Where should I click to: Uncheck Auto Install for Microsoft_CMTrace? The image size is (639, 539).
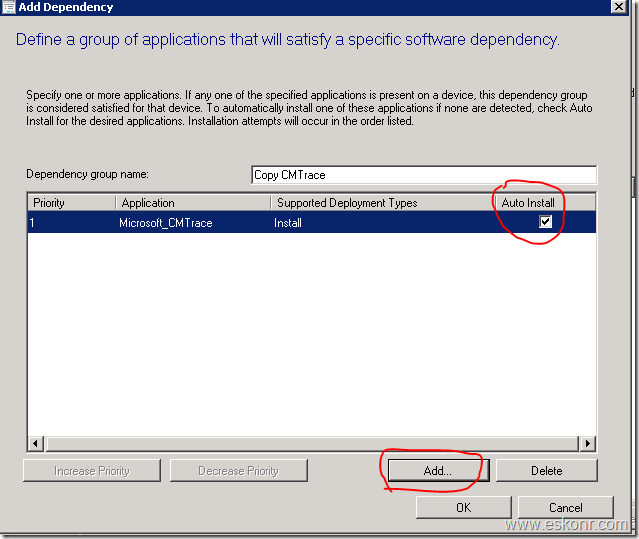(545, 222)
